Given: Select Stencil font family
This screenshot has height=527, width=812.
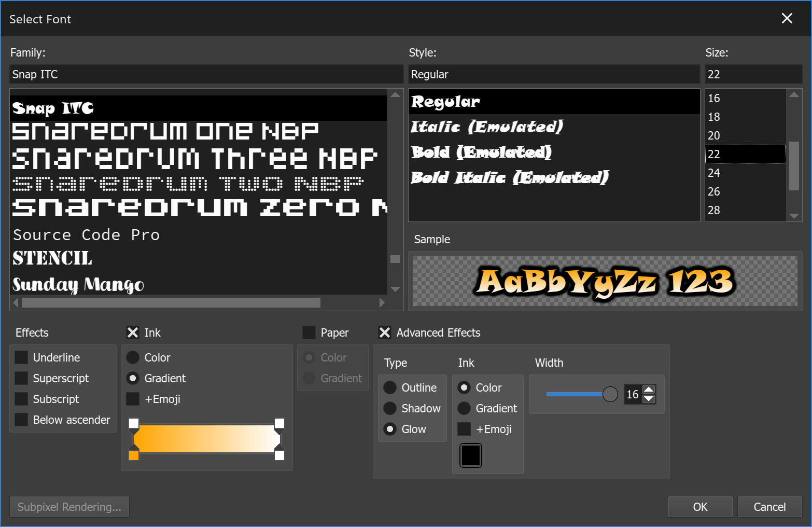Looking at the screenshot, I should (199, 258).
